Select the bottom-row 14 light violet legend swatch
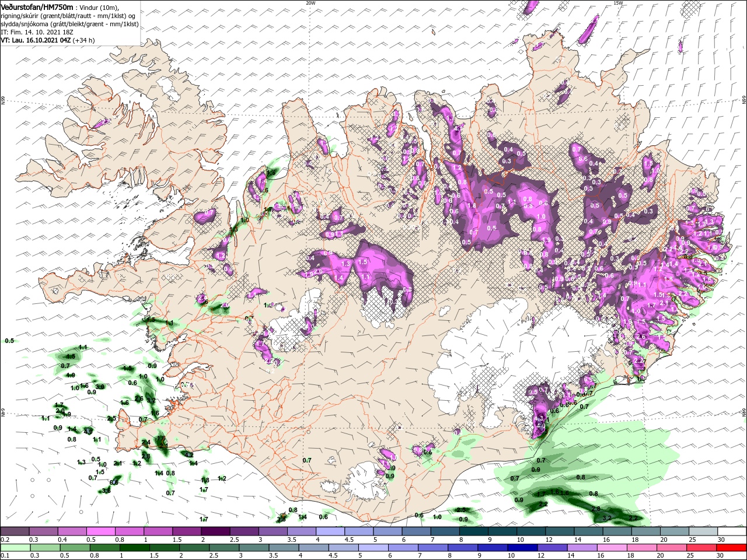This screenshot has width=747, height=560. pos(582,547)
